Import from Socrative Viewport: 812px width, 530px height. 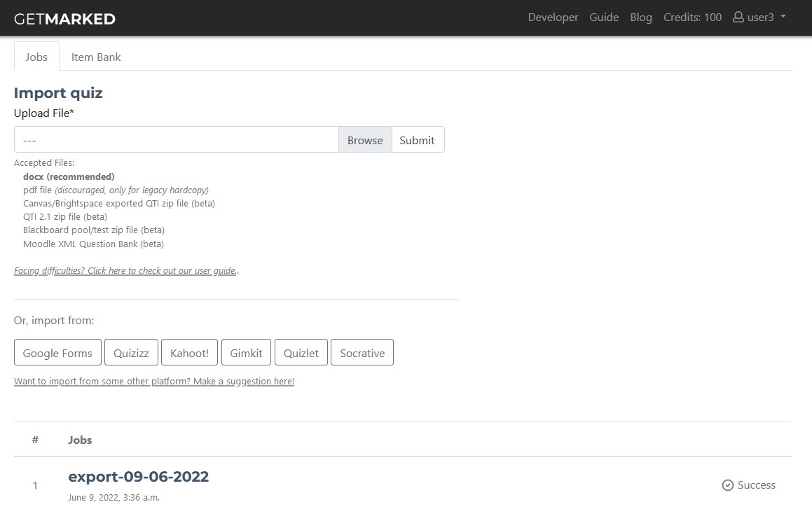pyautogui.click(x=362, y=352)
